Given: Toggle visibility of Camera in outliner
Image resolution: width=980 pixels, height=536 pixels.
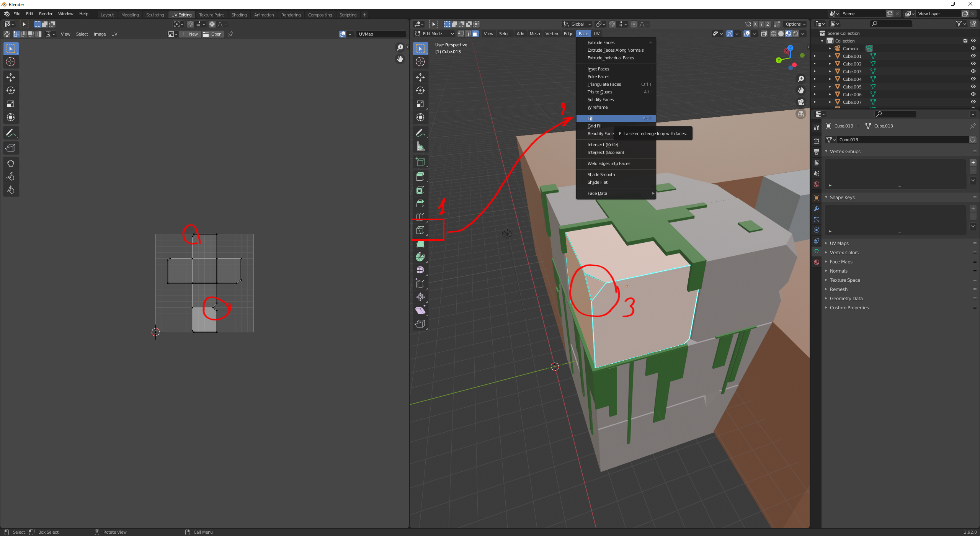Looking at the screenshot, I should pos(973,48).
